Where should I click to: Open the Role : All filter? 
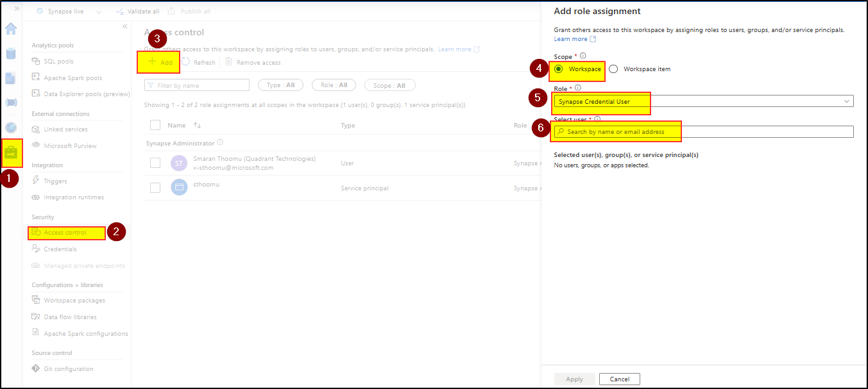[334, 85]
